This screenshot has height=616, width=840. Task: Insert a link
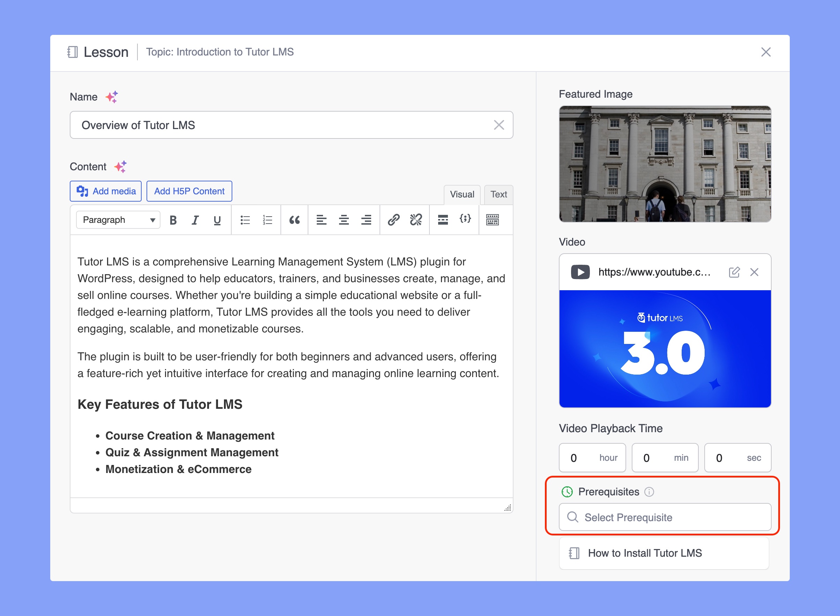(393, 220)
